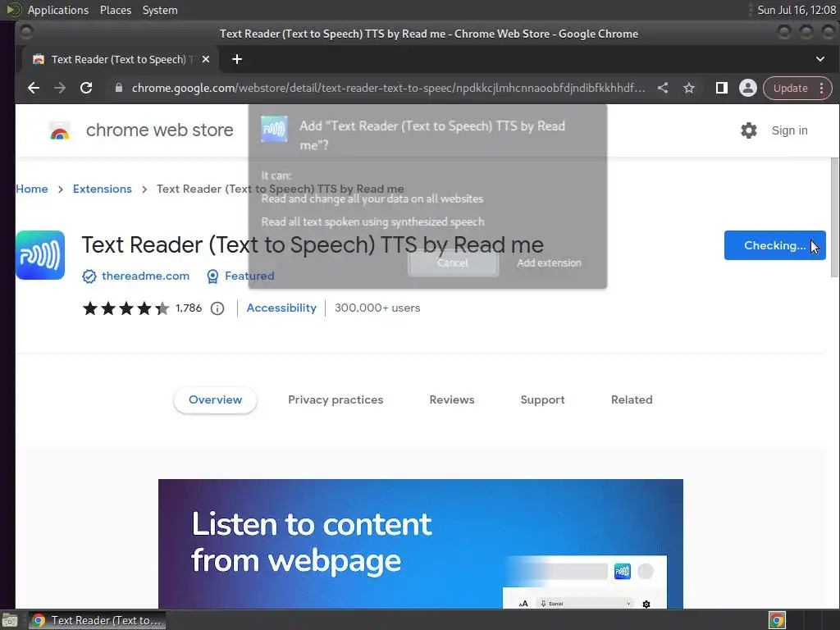Go back to previous page
Screen dimensions: 840x630
(34, 88)
